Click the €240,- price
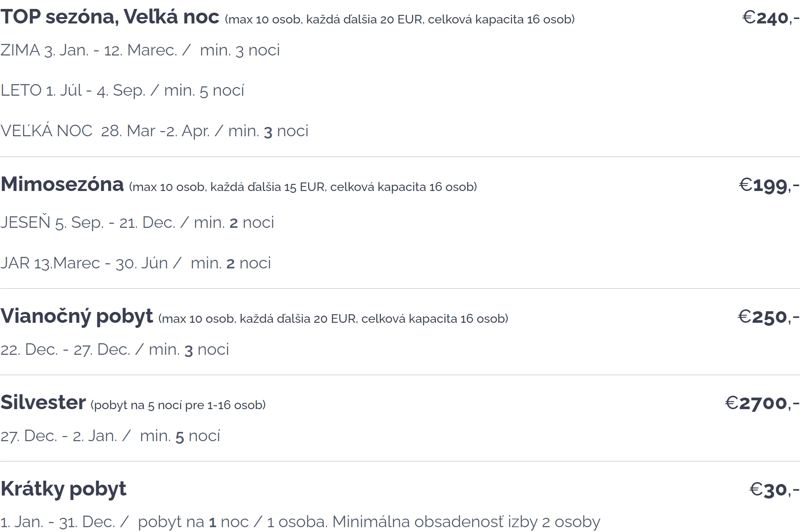804x532 pixels. [x=770, y=18]
